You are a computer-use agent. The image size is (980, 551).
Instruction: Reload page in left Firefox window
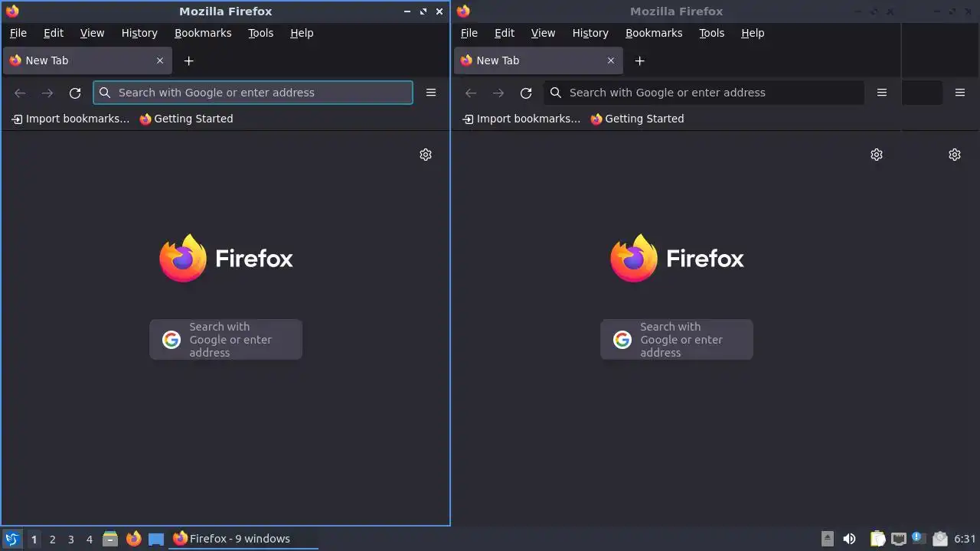(75, 93)
